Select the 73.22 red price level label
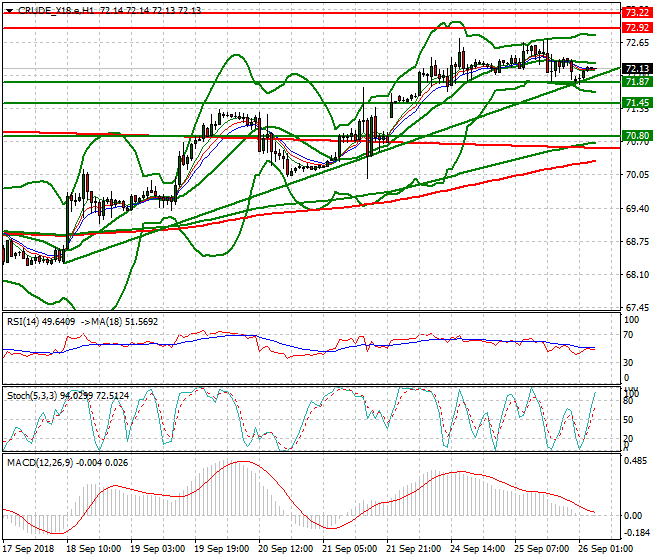The image size is (660, 560). [637, 13]
